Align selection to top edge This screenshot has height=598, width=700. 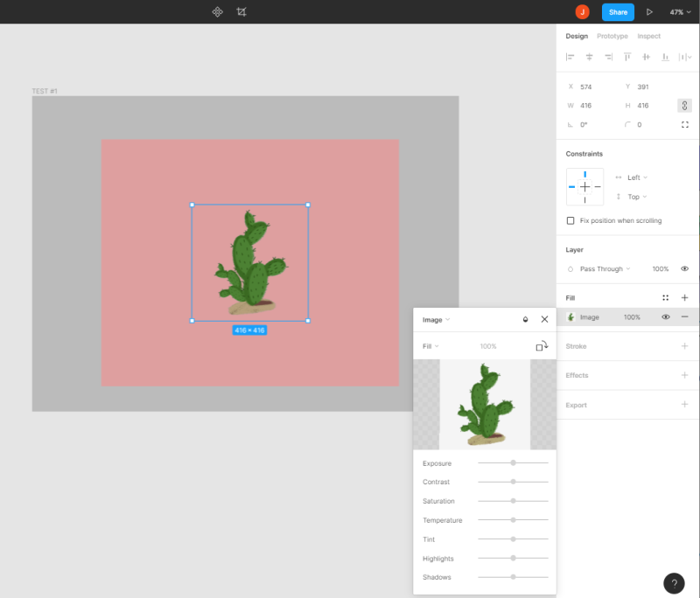[627, 57]
